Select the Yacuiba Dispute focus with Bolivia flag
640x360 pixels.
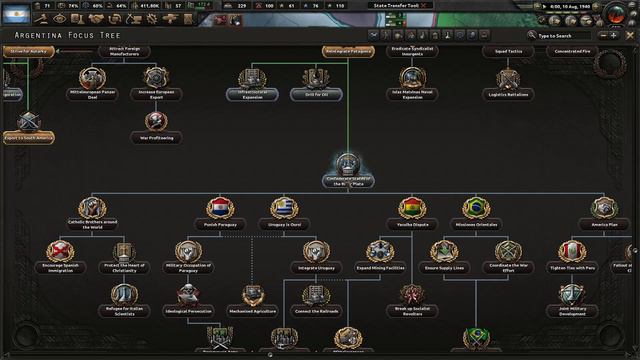(412, 213)
